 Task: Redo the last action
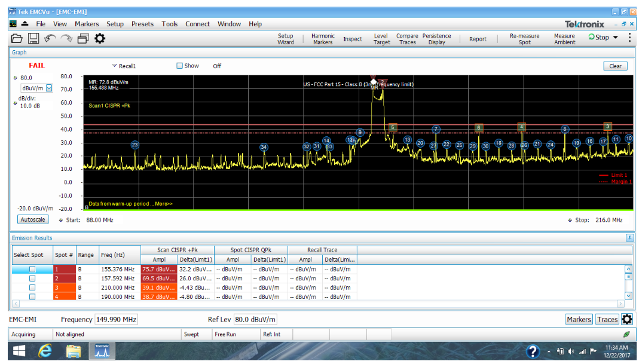[x=66, y=38]
